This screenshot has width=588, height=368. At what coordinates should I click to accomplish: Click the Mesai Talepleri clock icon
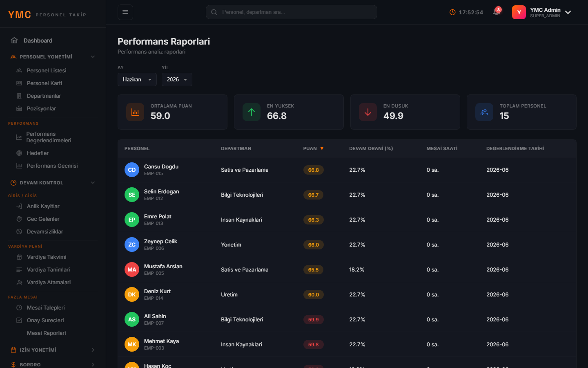(x=19, y=307)
